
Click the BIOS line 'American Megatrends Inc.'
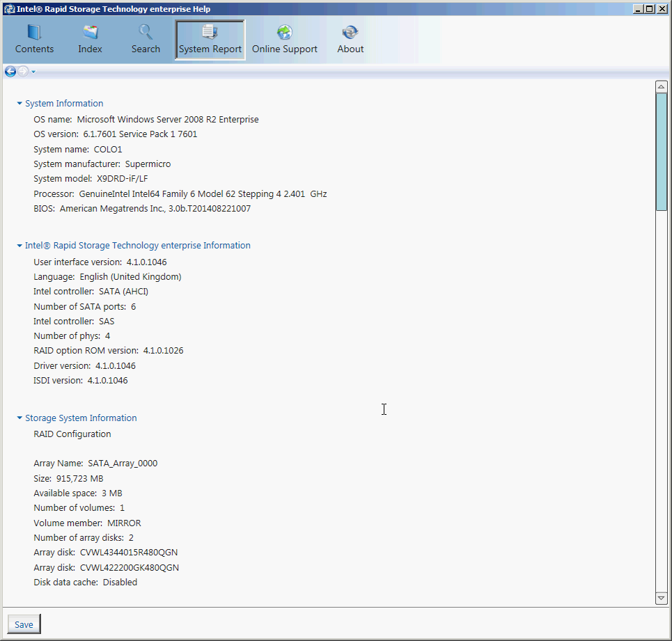pos(142,209)
